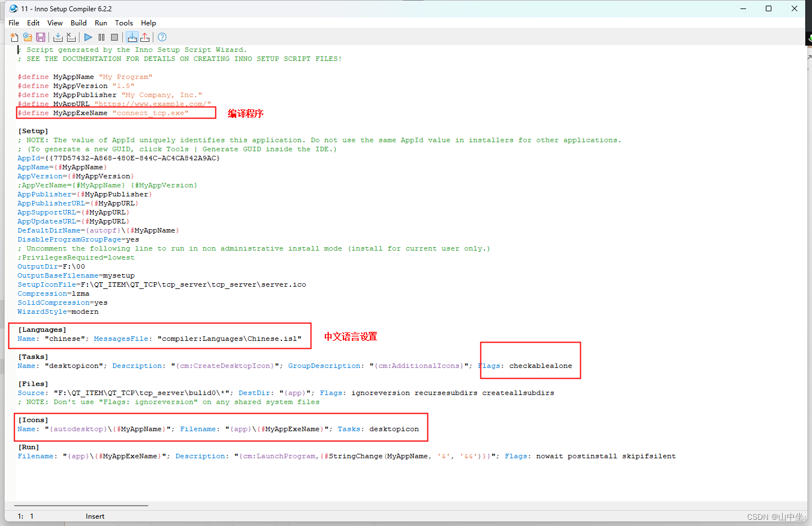Click the desktopicon value in Icons section
812x526 pixels.
[x=394, y=429]
